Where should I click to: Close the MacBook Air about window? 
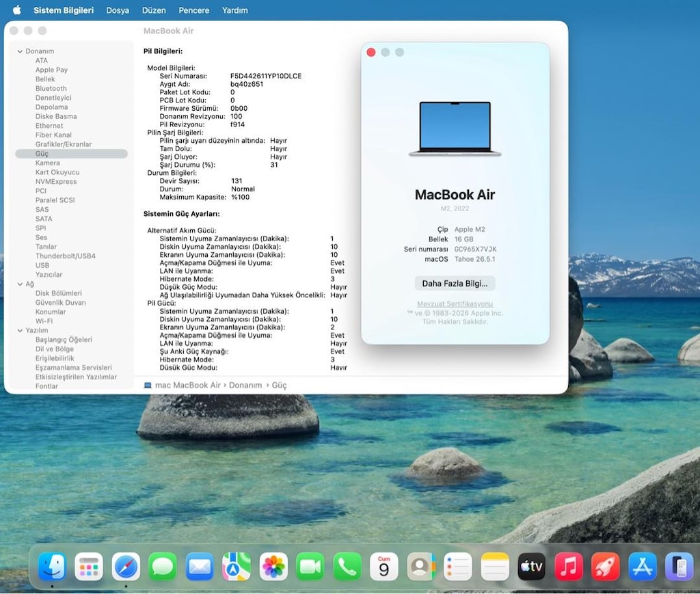pyautogui.click(x=371, y=52)
